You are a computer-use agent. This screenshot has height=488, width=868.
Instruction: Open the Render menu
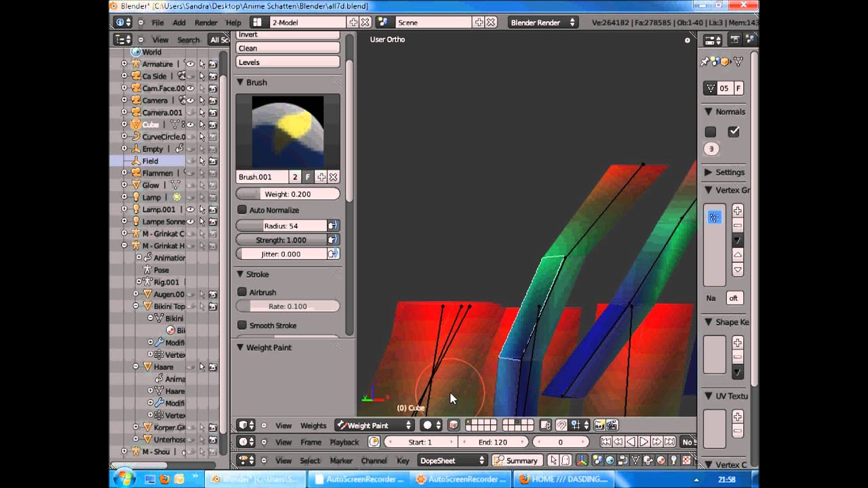(206, 22)
